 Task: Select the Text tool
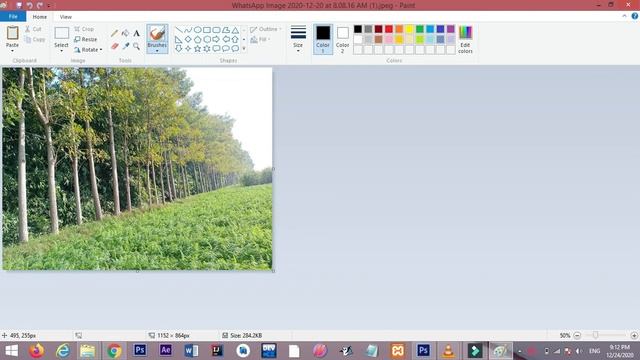click(x=136, y=33)
